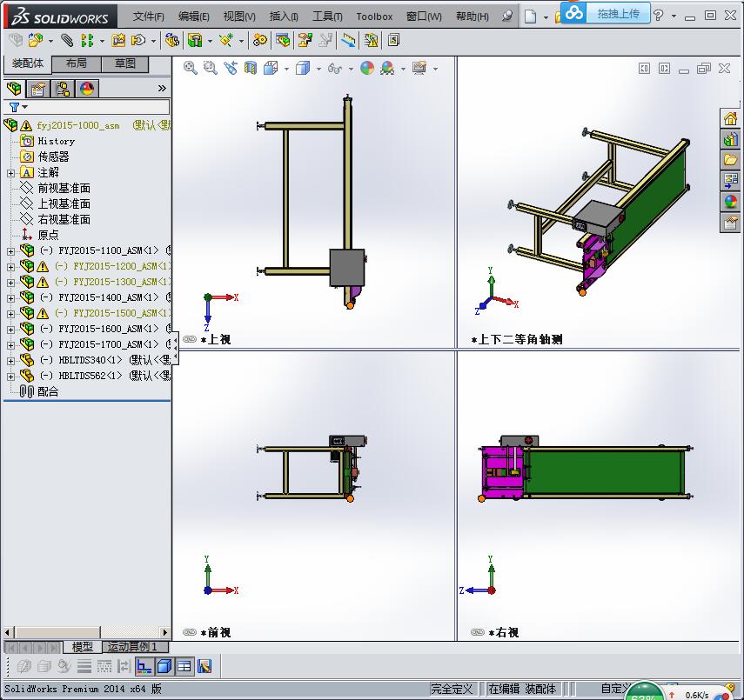Activate the Zoom to Area tool
Image resolution: width=744 pixels, height=700 pixels.
coord(210,68)
